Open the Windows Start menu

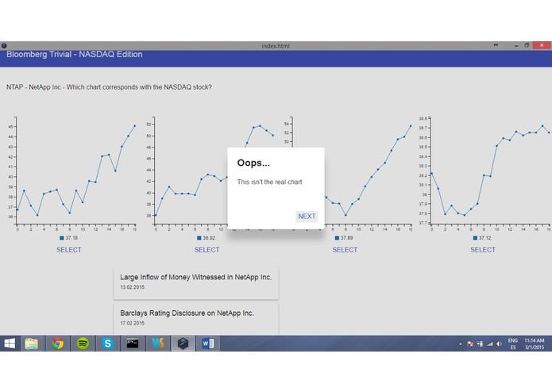click(10, 344)
